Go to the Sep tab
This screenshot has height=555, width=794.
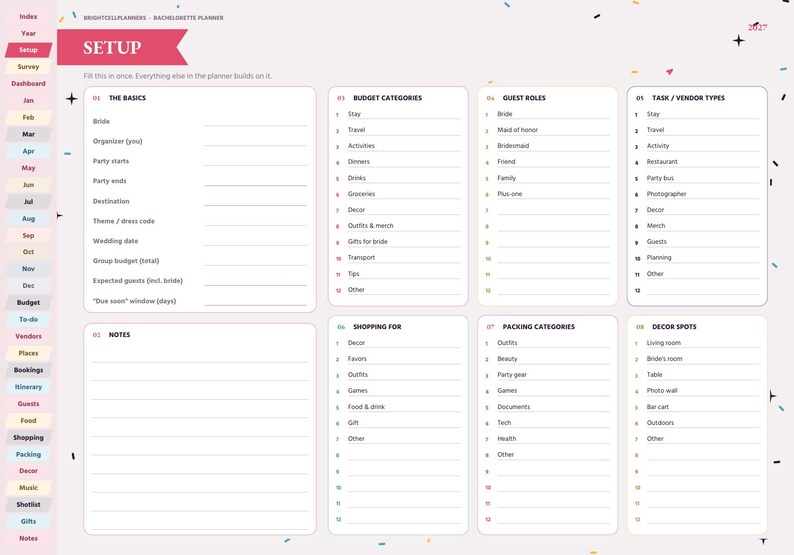28,235
